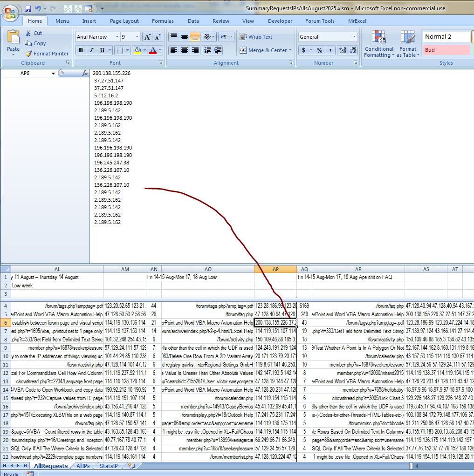Align cell text to the right
Screen dimensions: 474x476
[195, 50]
